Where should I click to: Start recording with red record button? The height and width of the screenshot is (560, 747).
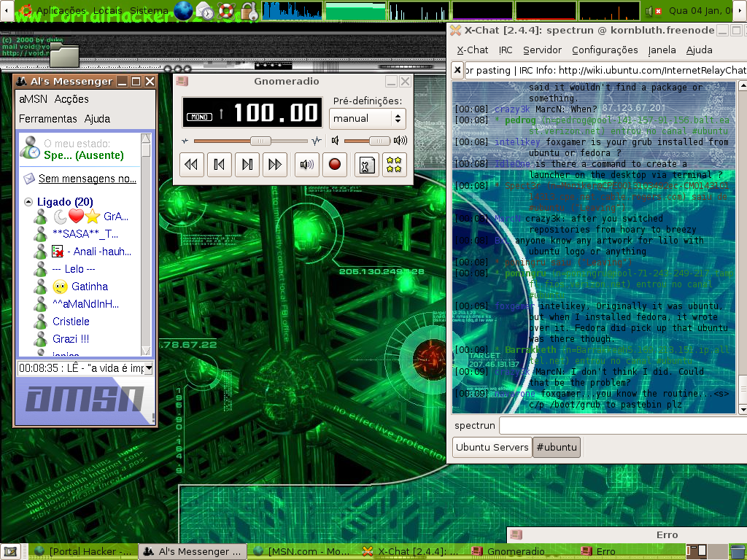click(335, 165)
